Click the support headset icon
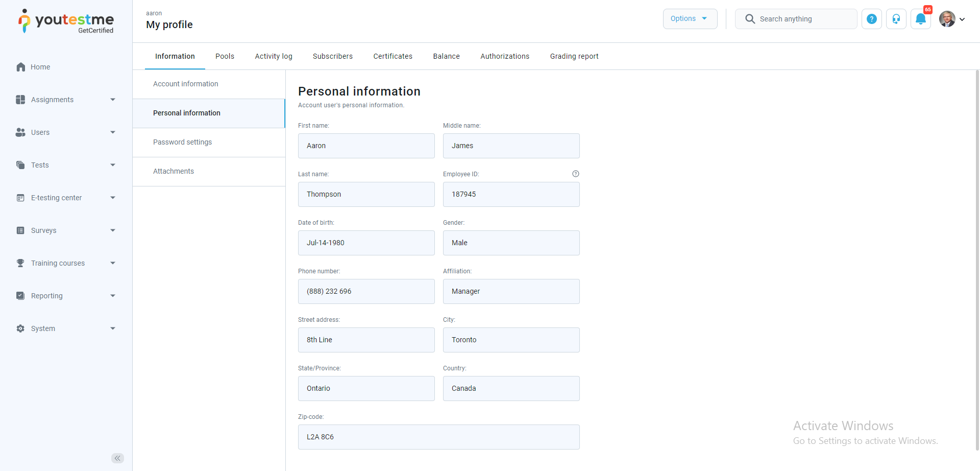This screenshot has height=471, width=980. point(896,19)
